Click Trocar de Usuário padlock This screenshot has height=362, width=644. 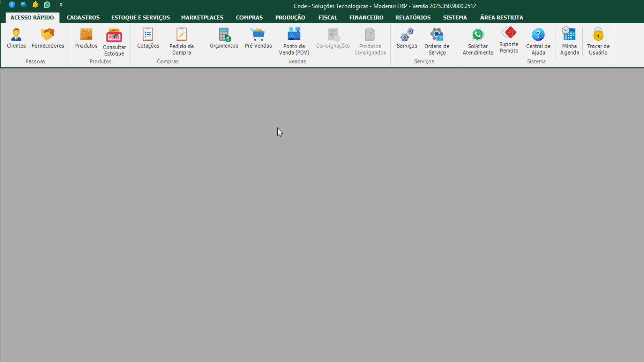tap(598, 42)
